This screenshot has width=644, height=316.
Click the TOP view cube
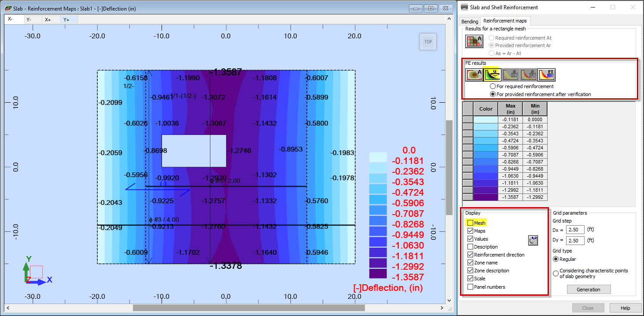[428, 42]
